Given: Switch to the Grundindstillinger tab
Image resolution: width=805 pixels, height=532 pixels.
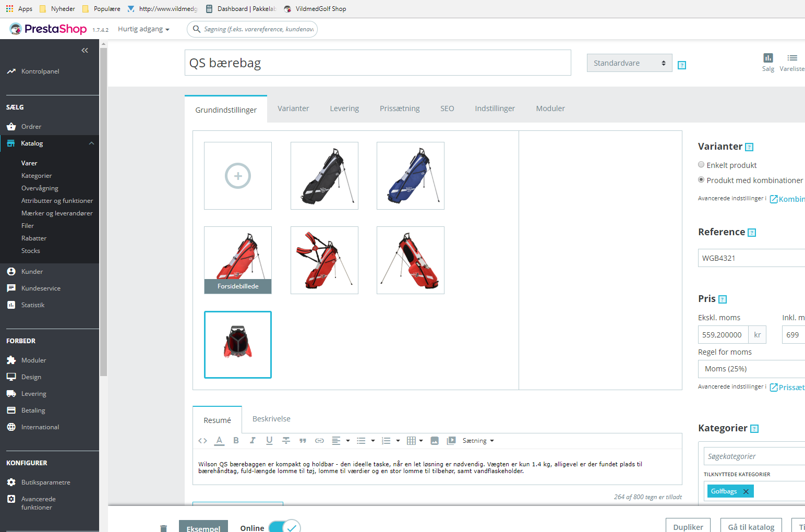Looking at the screenshot, I should pyautogui.click(x=226, y=110).
